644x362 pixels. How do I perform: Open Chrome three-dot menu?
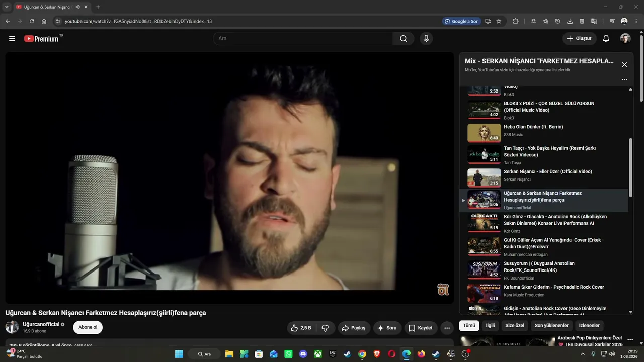[x=636, y=21]
